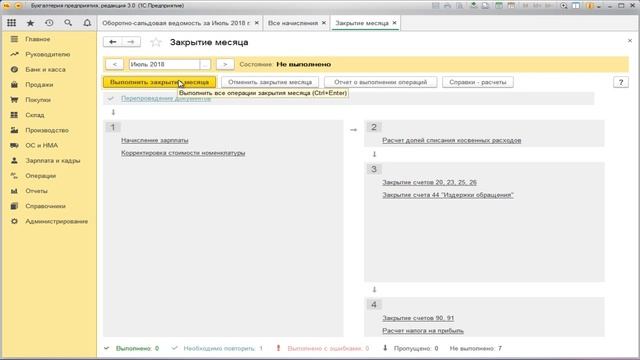This screenshot has width=640, height=360.
Task: Close the Закрытие месяца form with X
Action: 630,40
